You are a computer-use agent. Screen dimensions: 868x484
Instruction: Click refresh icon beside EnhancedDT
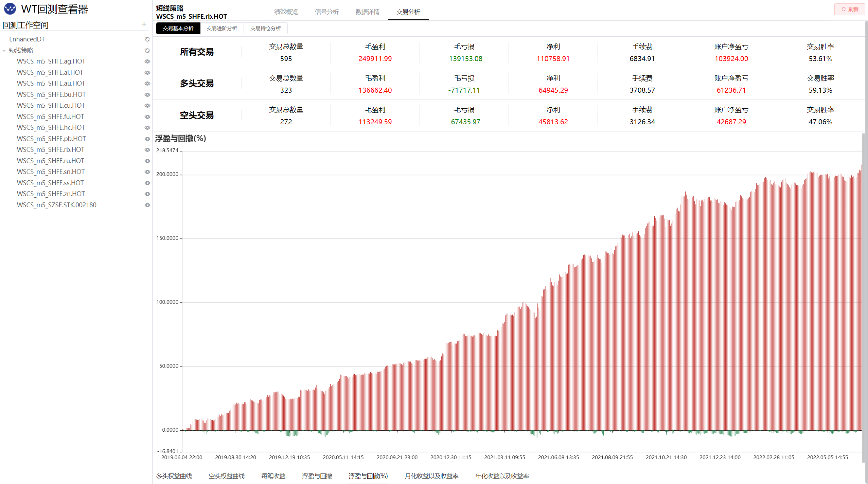(x=147, y=39)
